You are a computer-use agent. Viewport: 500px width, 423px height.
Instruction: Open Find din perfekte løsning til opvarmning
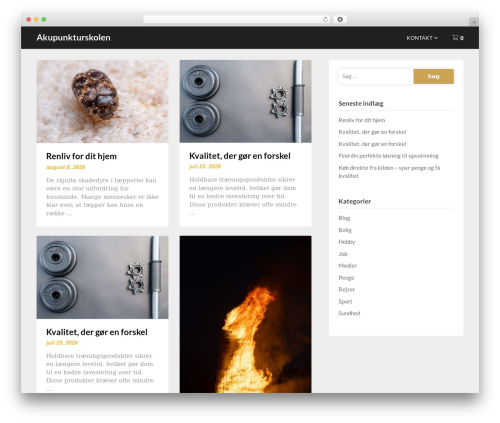pos(388,156)
